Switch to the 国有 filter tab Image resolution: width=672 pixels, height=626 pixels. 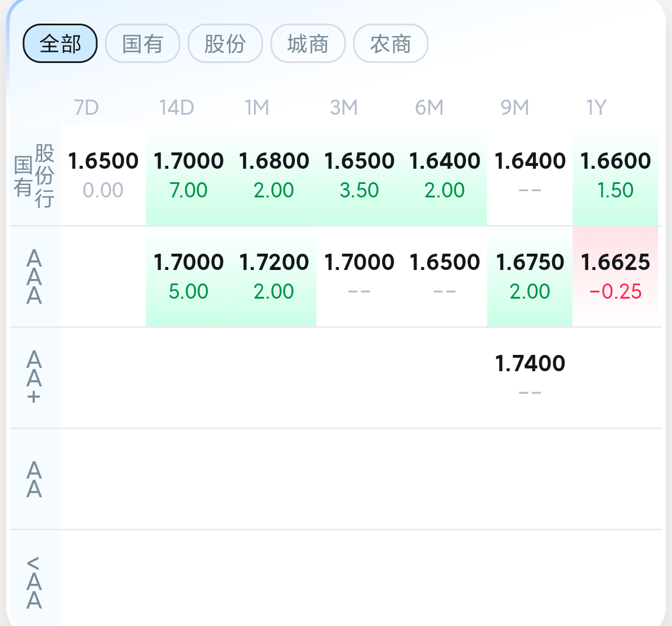coord(143,43)
